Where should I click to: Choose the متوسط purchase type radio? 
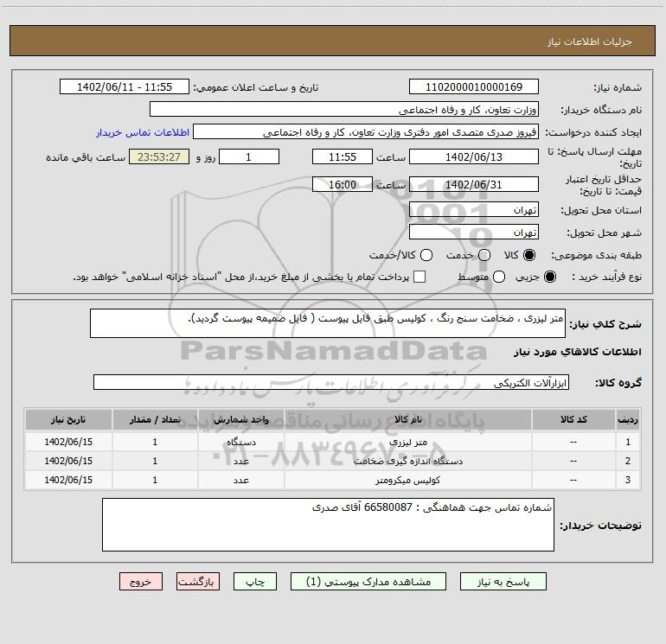(x=499, y=277)
